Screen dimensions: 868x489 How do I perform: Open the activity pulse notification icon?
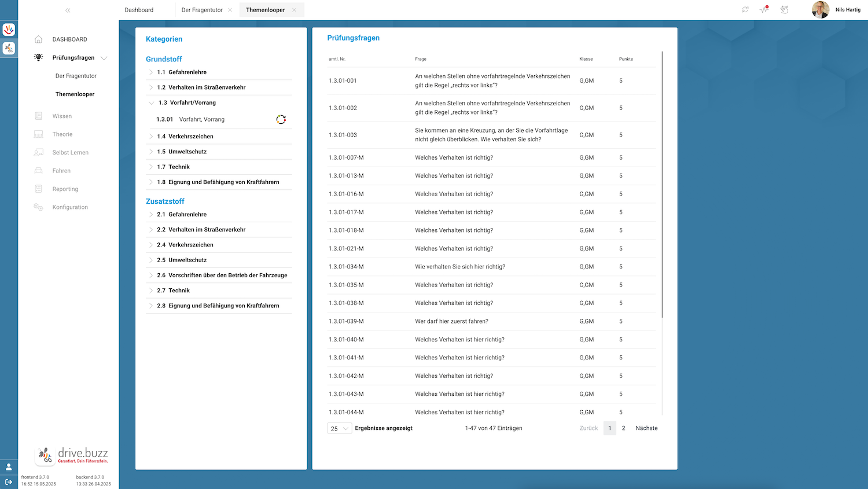[x=764, y=10]
